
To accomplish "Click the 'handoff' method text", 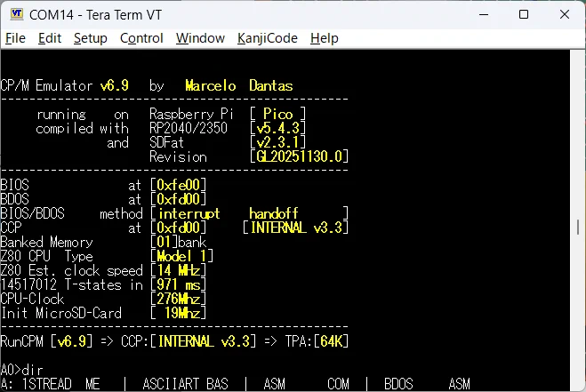I will [274, 213].
